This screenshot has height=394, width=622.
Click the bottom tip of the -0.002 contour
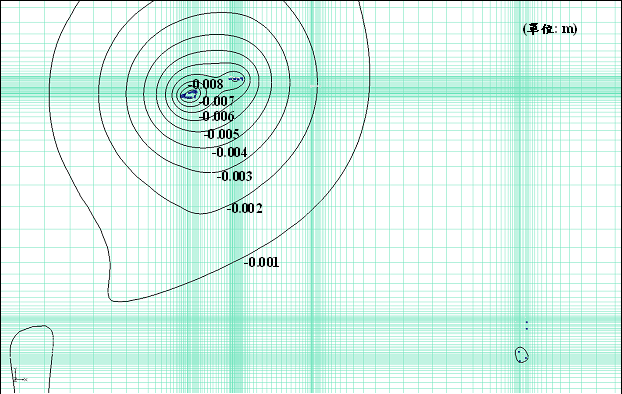(200, 214)
